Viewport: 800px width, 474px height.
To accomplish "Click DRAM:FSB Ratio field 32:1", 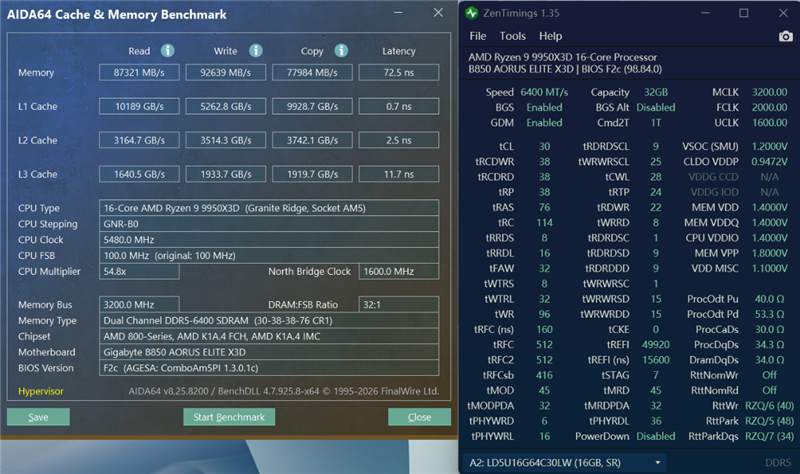I will [x=398, y=305].
